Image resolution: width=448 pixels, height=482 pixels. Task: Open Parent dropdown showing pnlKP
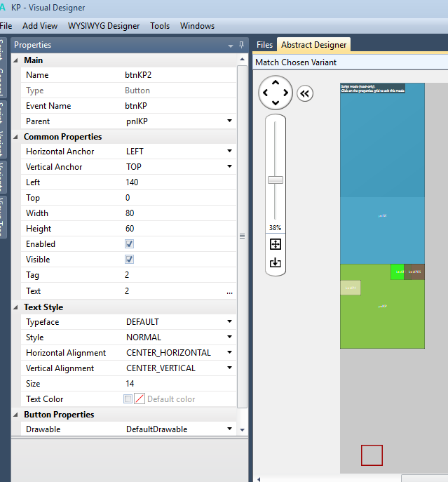click(x=229, y=121)
